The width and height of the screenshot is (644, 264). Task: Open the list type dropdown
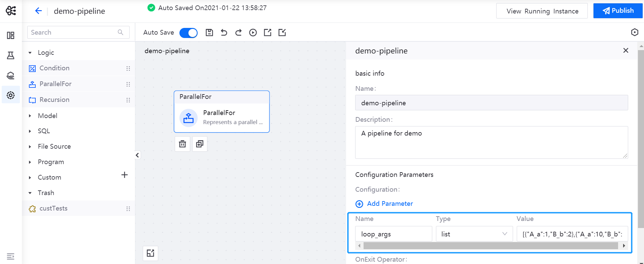(474, 234)
